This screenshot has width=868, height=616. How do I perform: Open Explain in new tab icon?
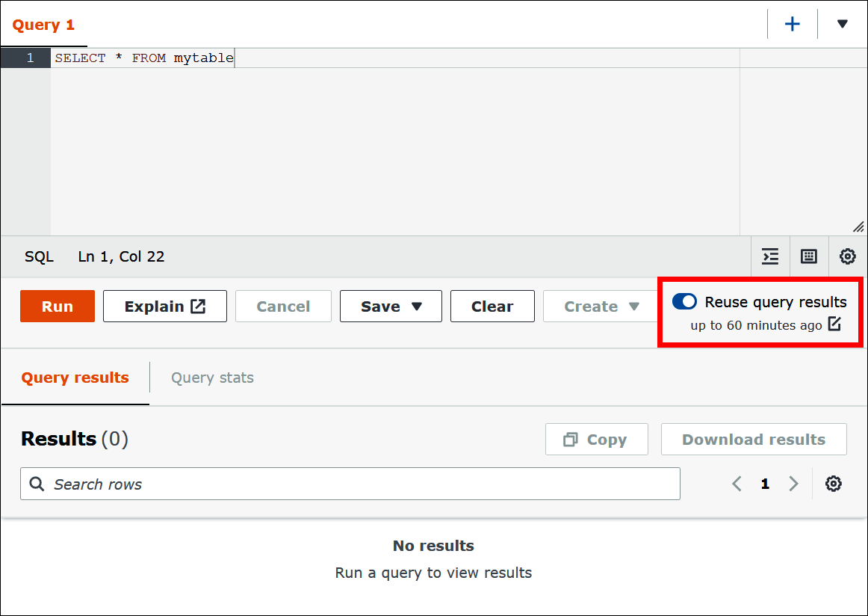196,305
